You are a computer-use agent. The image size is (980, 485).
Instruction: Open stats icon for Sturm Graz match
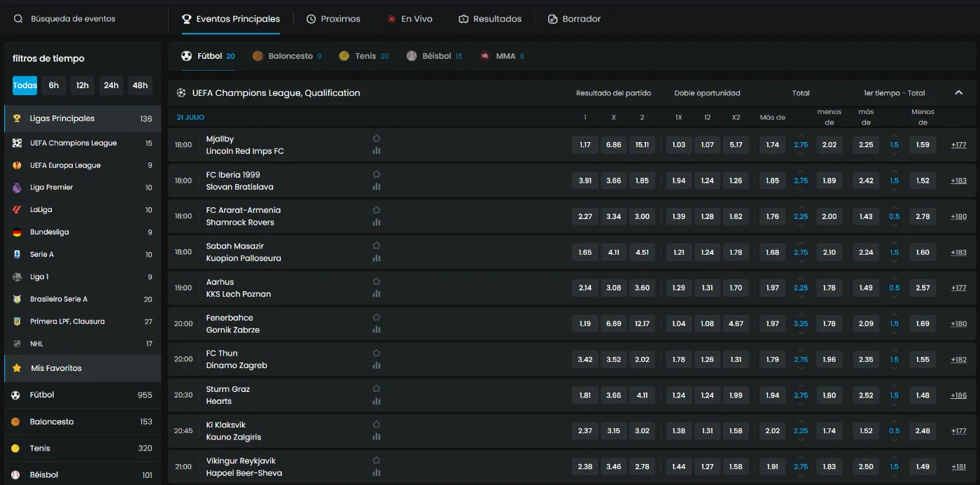377,400
